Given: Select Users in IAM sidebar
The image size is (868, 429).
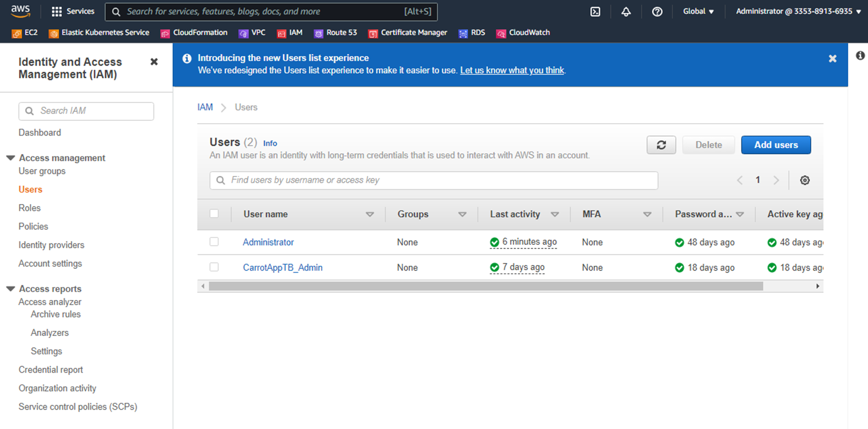Looking at the screenshot, I should pyautogui.click(x=30, y=189).
